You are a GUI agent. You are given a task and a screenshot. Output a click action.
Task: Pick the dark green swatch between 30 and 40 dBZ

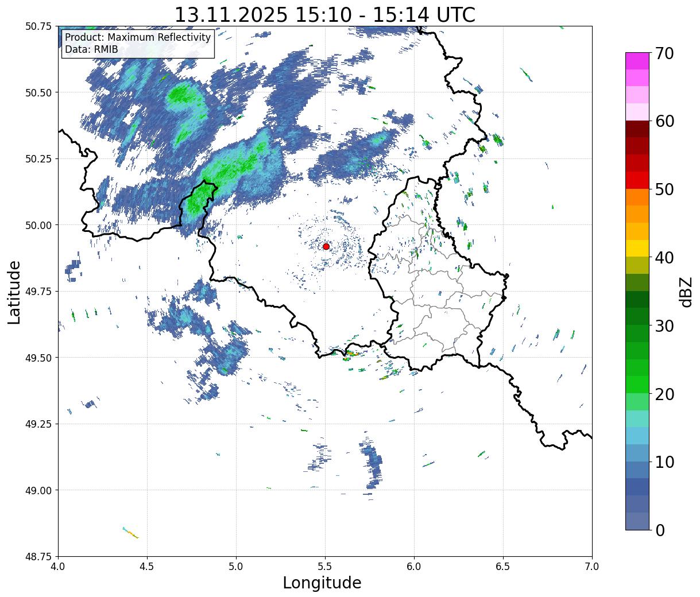click(x=637, y=300)
